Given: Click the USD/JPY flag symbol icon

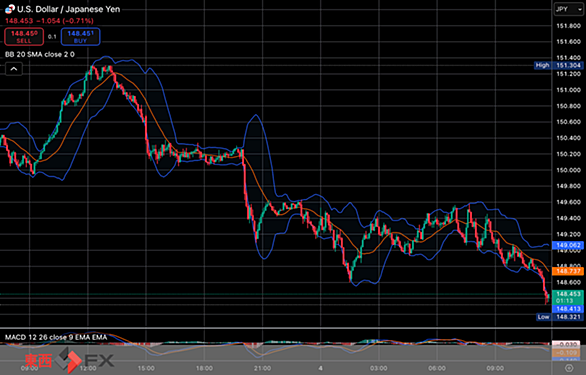Looking at the screenshot, I should coord(10,9).
